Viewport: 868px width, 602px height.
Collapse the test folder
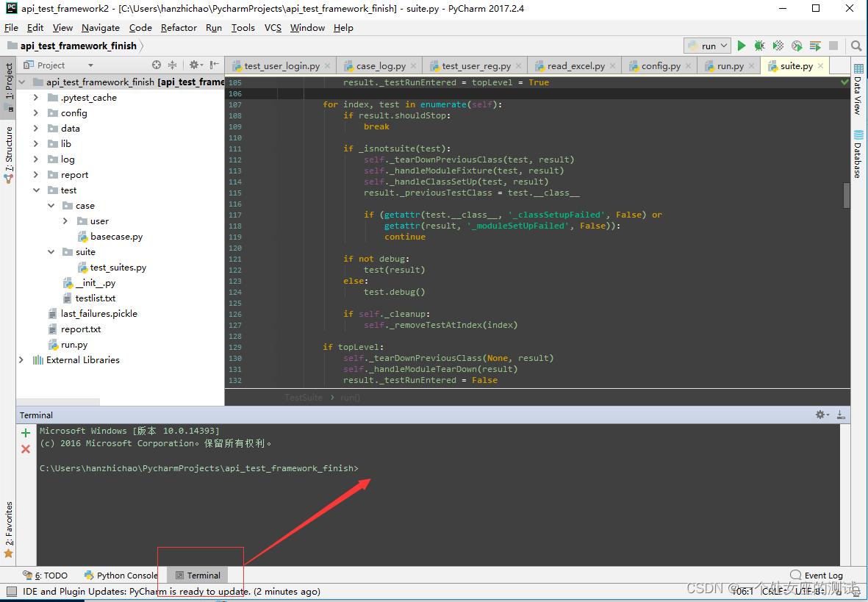[36, 190]
